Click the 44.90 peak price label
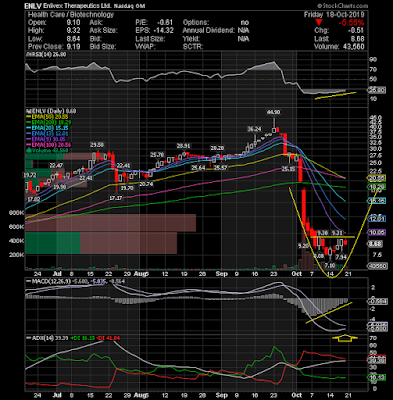 273,112
